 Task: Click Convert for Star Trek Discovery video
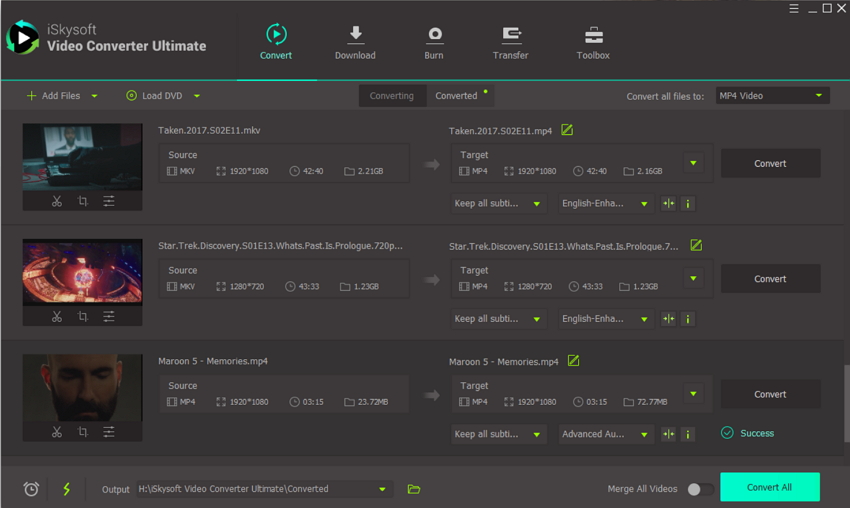pos(770,279)
